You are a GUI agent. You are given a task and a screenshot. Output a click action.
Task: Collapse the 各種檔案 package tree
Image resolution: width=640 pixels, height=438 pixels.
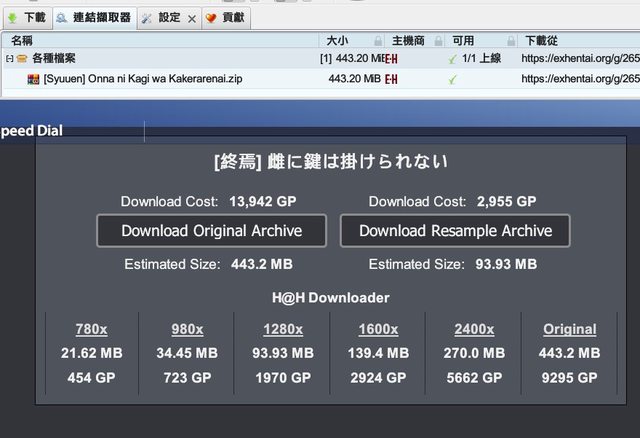[x=9, y=60]
